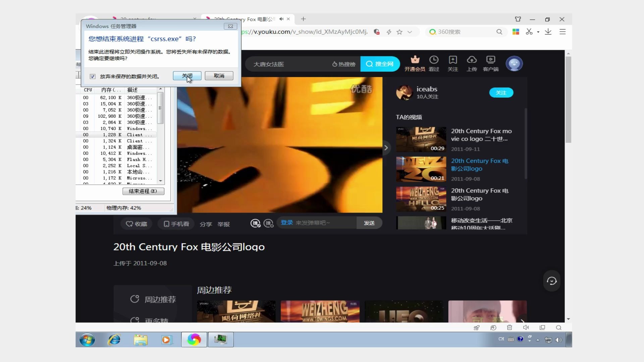Click the page scrollbar down arrow
The height and width of the screenshot is (362, 644).
[x=568, y=319]
